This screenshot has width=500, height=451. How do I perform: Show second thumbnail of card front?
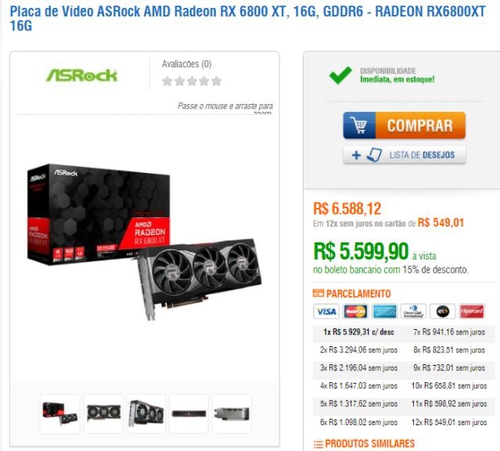(x=103, y=414)
